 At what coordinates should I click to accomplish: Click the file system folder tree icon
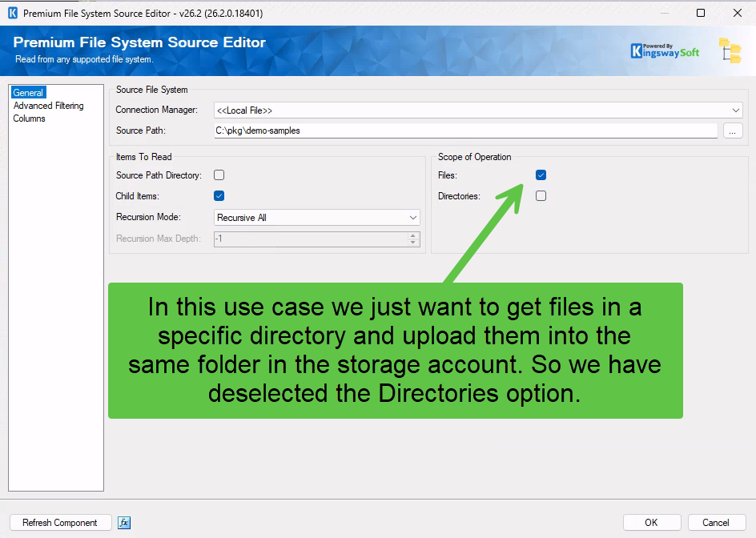(730, 50)
